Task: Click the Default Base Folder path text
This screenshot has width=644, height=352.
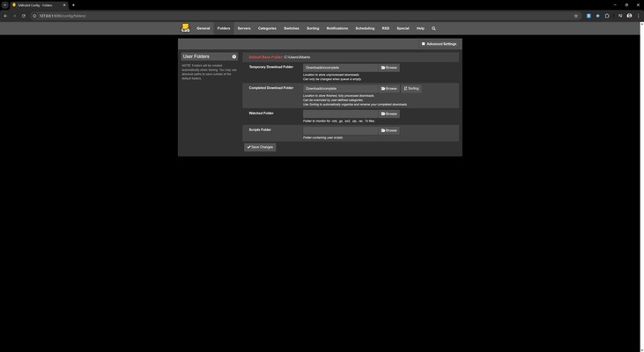Action: tap(298, 57)
